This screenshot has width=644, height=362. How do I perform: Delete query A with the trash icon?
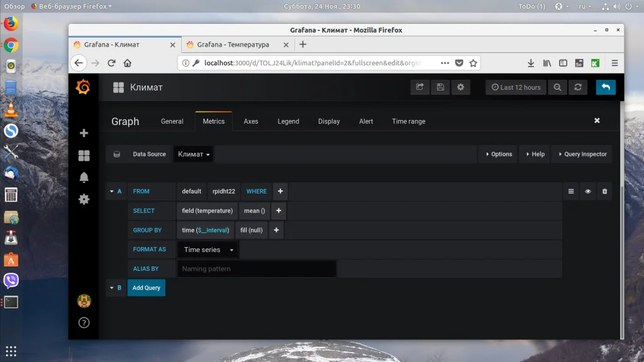[x=604, y=191]
